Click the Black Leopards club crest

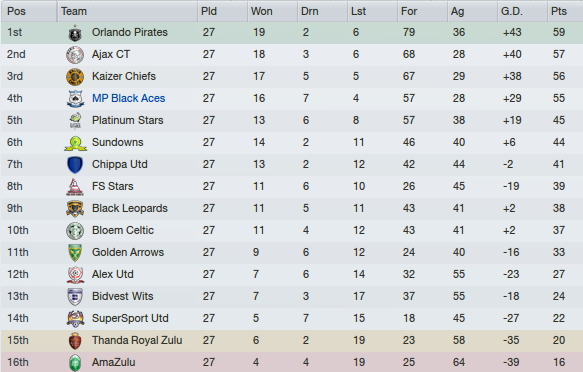(75, 209)
